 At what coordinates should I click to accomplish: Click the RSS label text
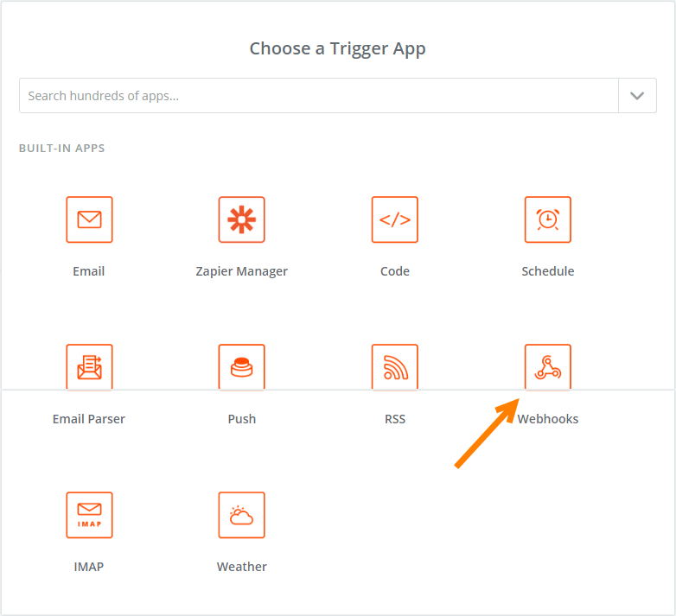point(395,419)
